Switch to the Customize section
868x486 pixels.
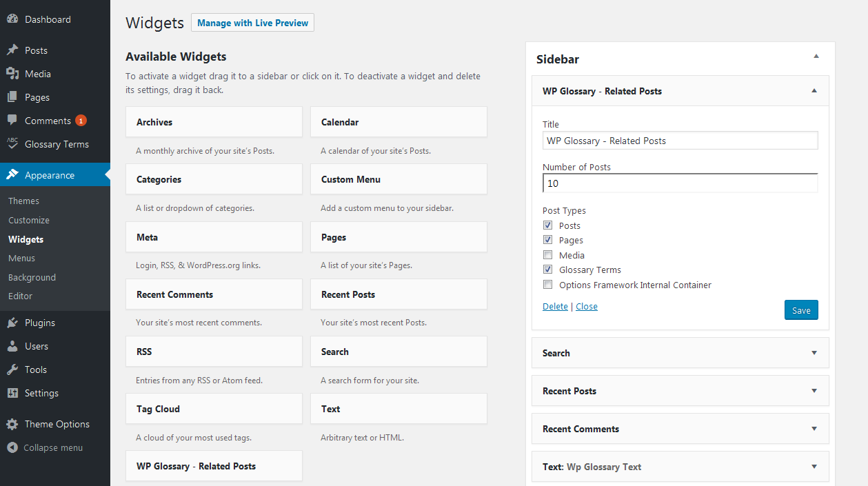click(28, 220)
